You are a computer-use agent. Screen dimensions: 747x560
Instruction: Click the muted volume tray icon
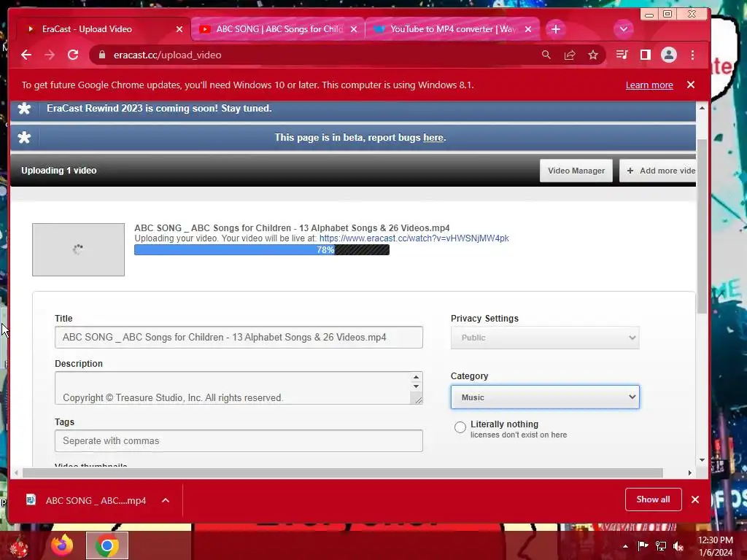(678, 545)
